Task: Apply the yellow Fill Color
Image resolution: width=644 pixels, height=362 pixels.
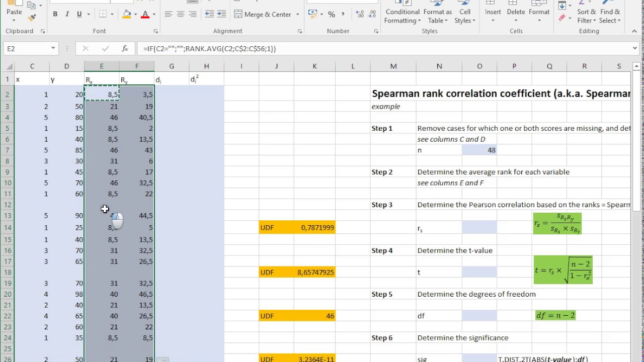Action: pos(127,15)
